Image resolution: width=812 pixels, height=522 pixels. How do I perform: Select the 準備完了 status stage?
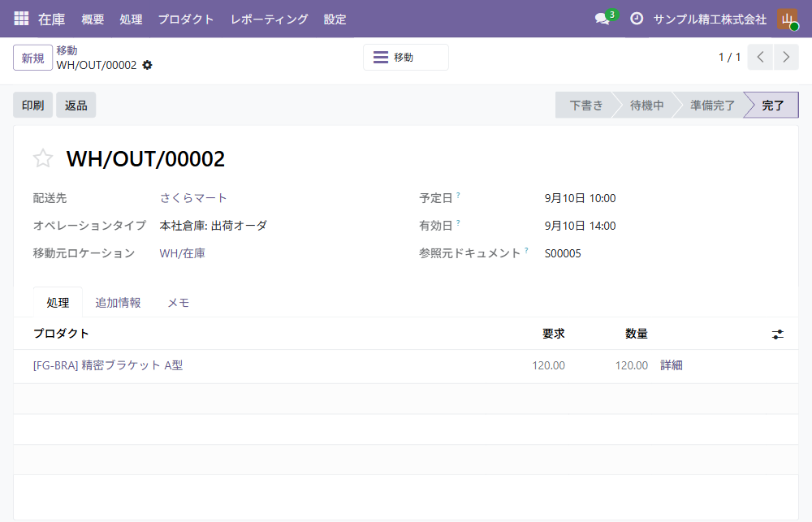713,105
